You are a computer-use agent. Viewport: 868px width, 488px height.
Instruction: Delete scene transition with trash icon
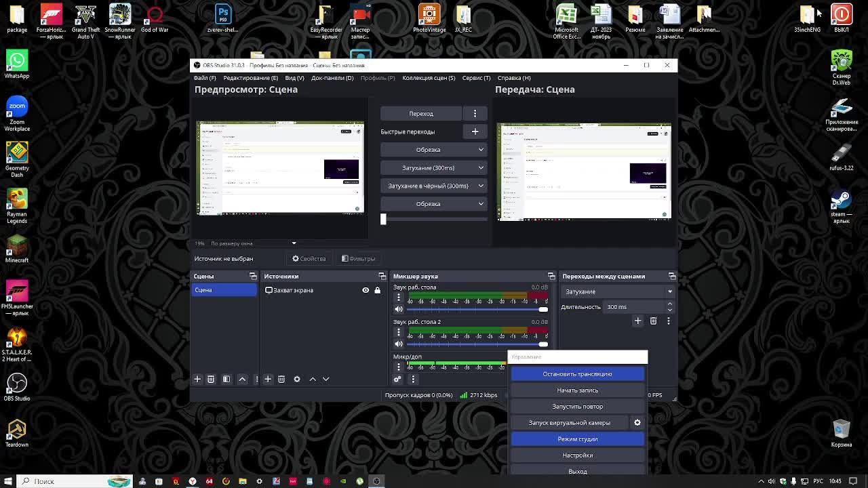point(654,321)
